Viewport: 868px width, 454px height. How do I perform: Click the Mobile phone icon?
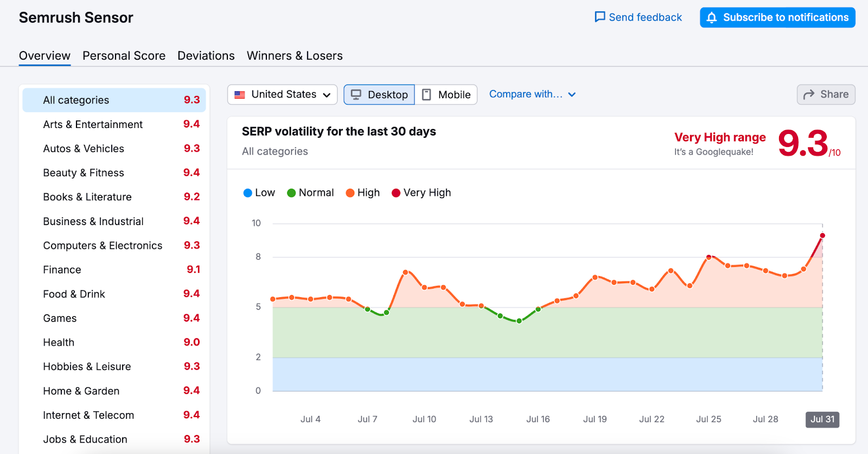[x=426, y=94]
